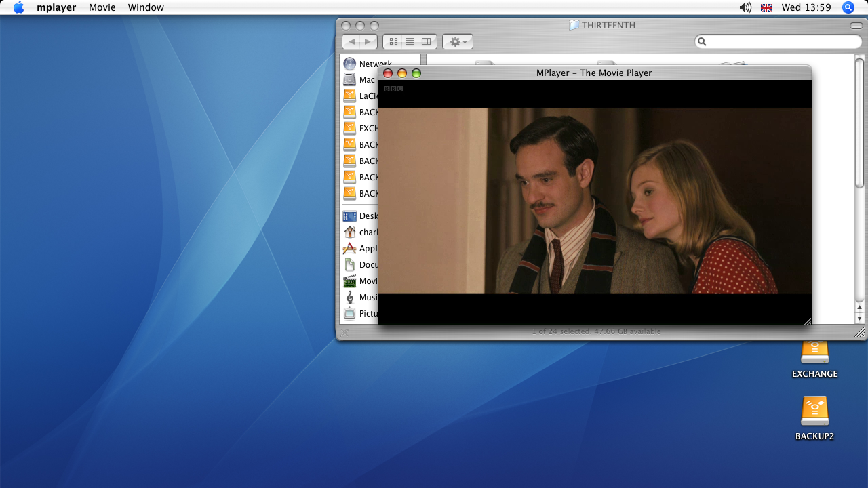Viewport: 868px width, 488px height.
Task: Switch Finder to icon view
Action: point(393,41)
